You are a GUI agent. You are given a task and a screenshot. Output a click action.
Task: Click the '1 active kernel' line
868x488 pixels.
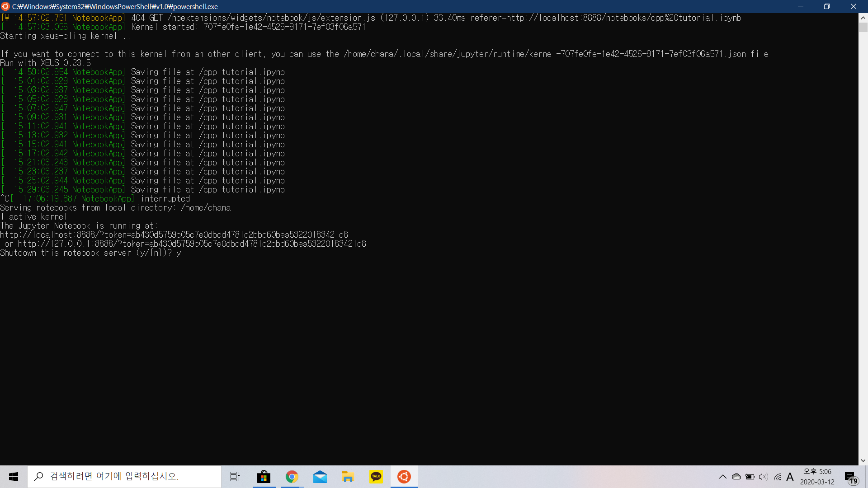pos(34,217)
